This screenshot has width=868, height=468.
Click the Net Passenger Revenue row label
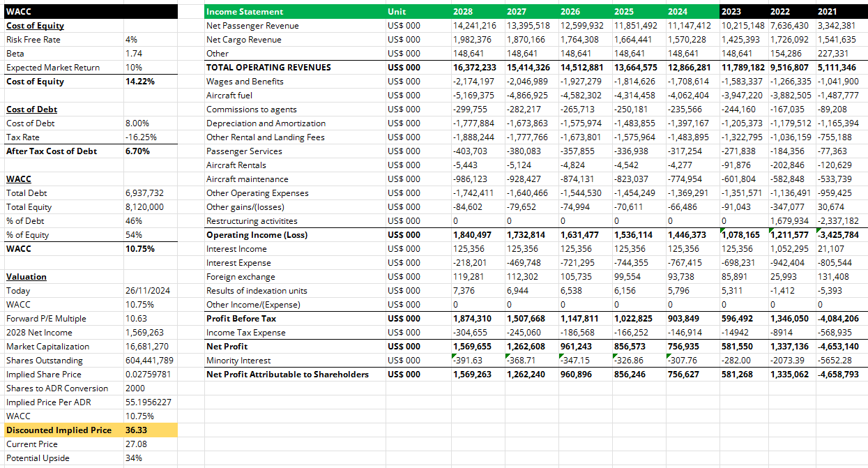point(252,26)
